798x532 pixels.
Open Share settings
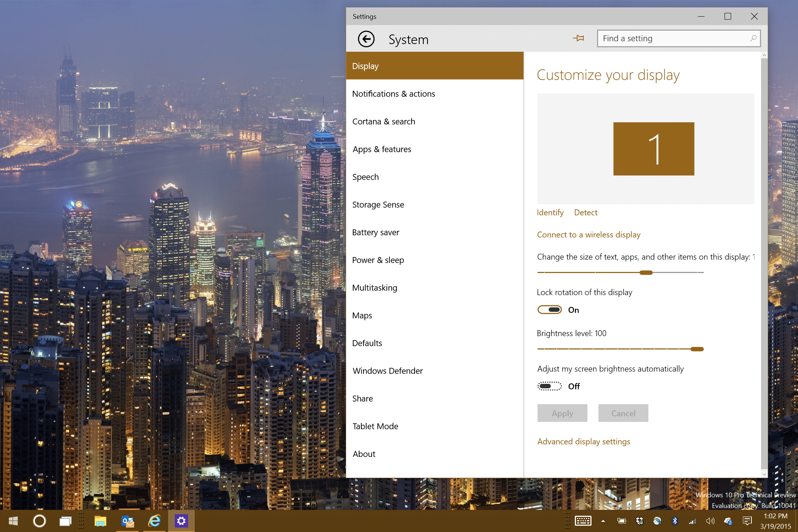435,398
